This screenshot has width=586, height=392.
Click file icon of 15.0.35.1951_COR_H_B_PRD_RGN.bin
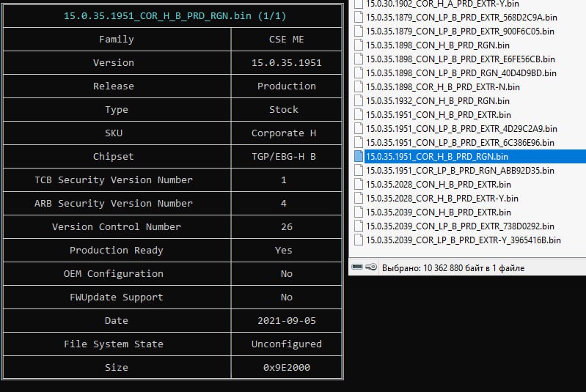click(x=359, y=156)
